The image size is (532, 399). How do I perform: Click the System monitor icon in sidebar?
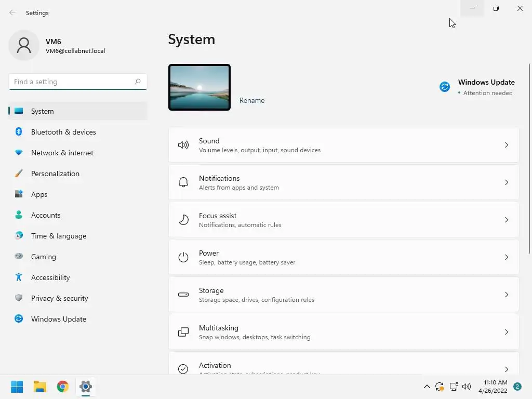[19, 111]
